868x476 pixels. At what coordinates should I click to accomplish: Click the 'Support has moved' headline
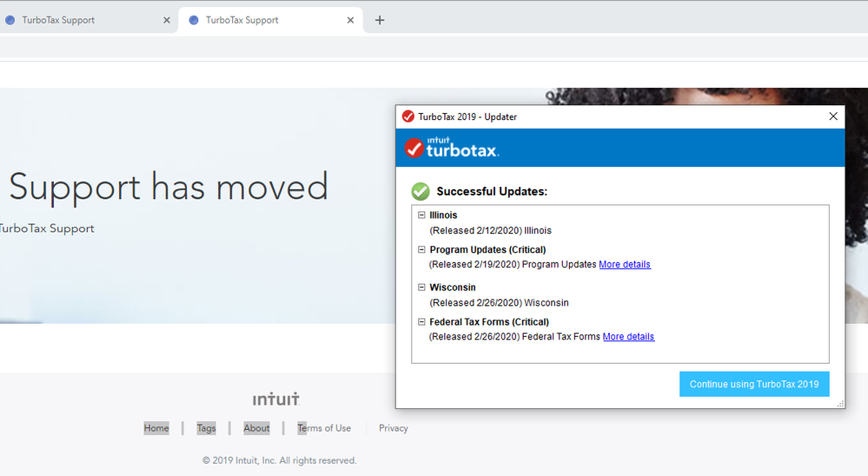169,187
